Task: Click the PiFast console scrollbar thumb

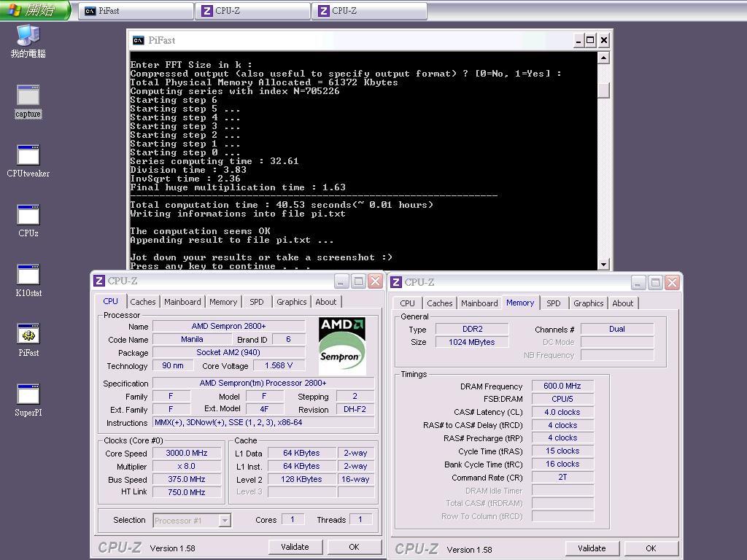Action: pyautogui.click(x=603, y=90)
